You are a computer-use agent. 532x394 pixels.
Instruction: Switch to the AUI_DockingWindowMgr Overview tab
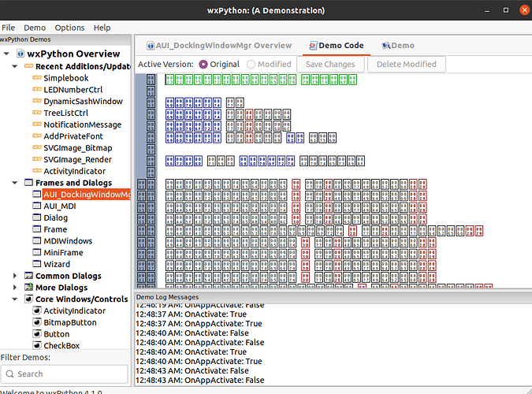(x=219, y=46)
